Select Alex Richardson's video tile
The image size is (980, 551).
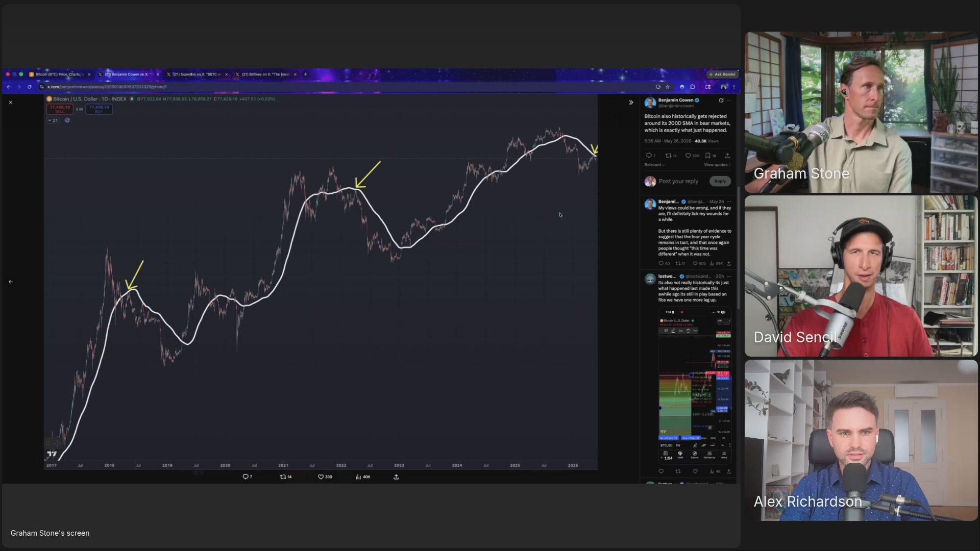pos(861,440)
